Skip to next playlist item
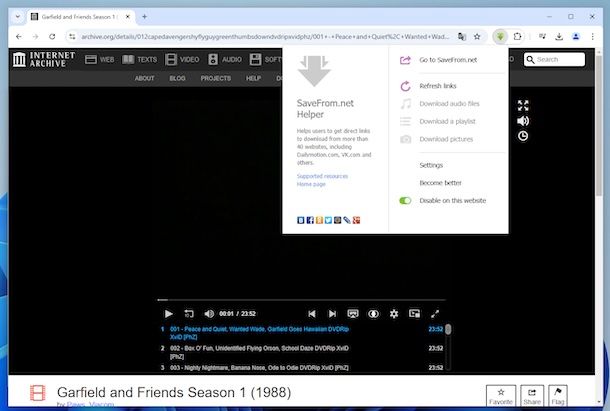This screenshot has width=610, height=411. 332,314
